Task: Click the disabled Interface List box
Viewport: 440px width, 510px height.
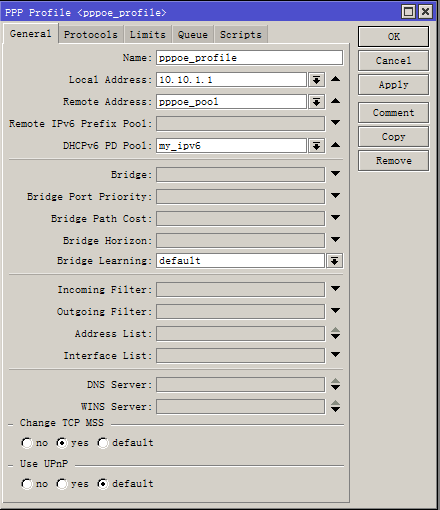Action: click(240, 356)
